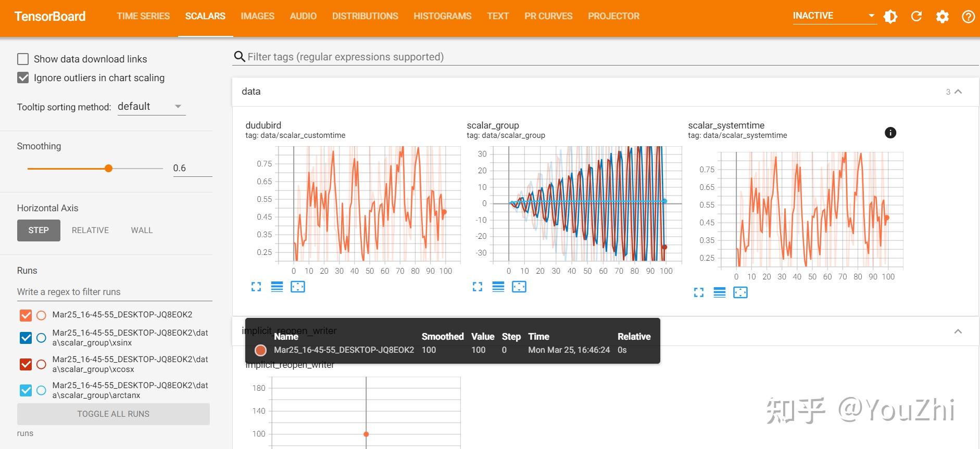Toggle y-axis log scale on scalar_group chart

(x=498, y=287)
